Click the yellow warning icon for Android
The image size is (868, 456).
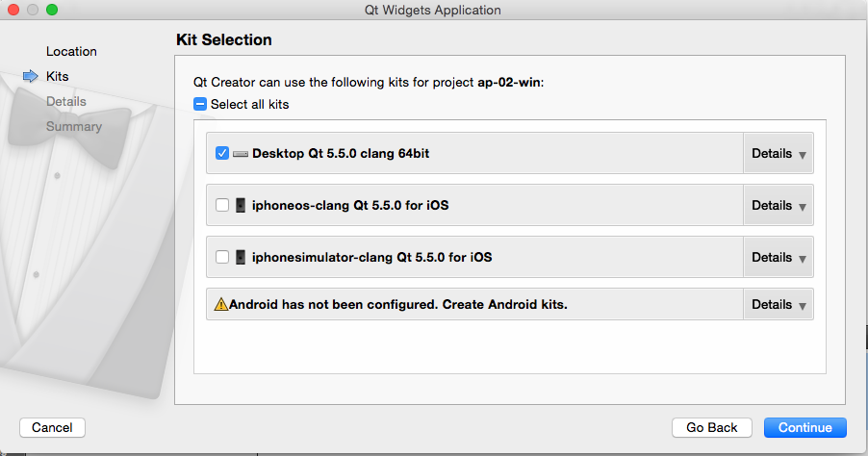pyautogui.click(x=221, y=304)
